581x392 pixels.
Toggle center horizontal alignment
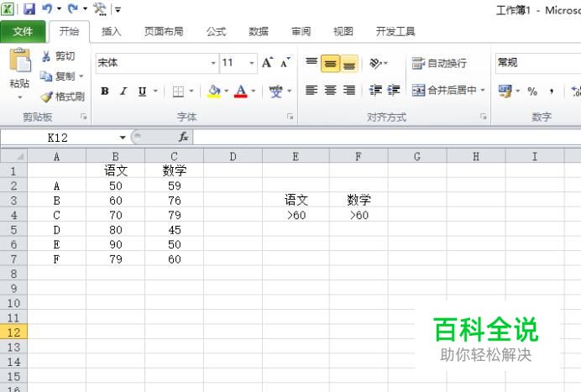pyautogui.click(x=330, y=90)
